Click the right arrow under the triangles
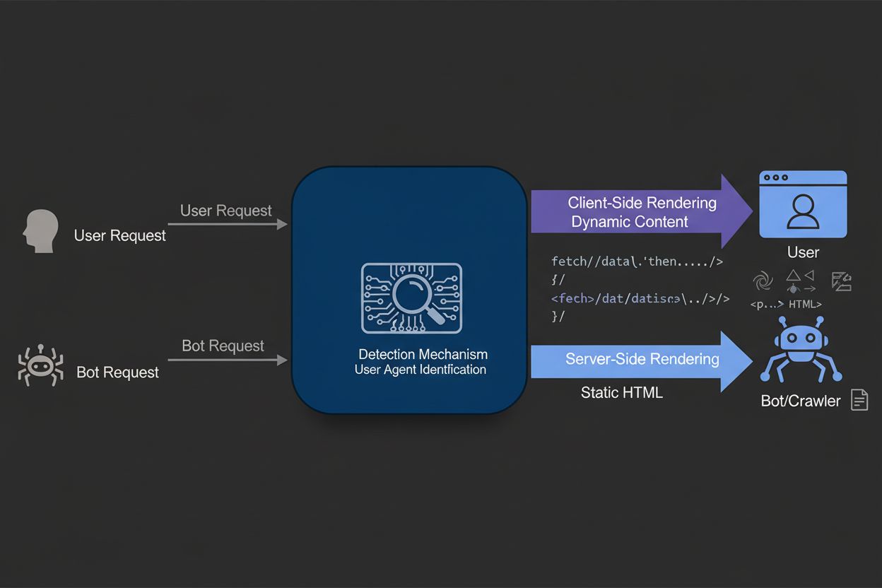882x588 pixels. [x=810, y=289]
